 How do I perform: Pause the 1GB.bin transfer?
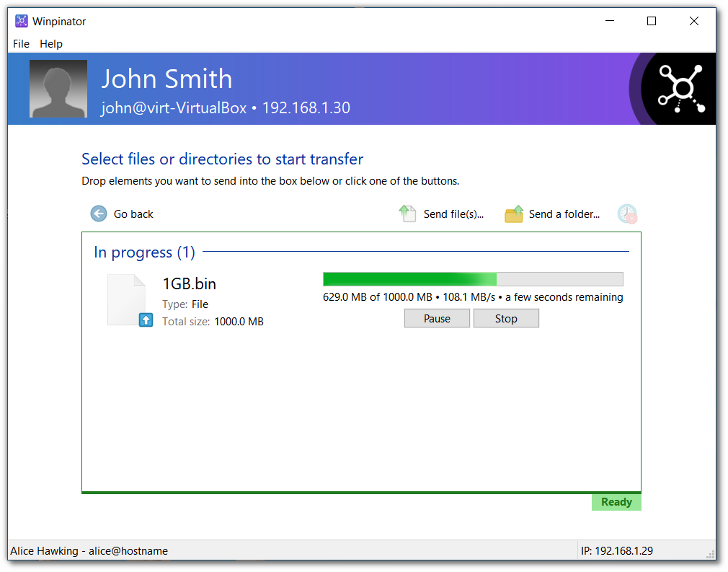[437, 319]
